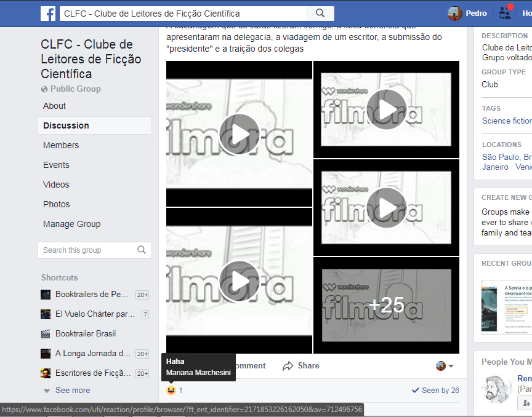
Task: Click the CLFC group title
Action: 91,59
